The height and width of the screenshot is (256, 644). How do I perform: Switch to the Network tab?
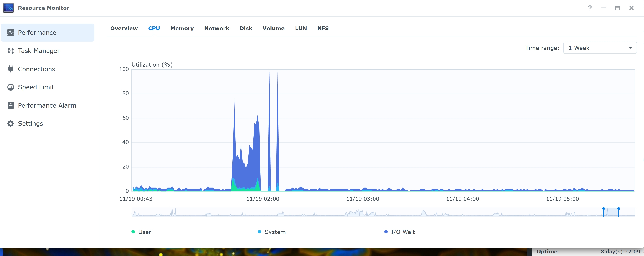coord(217,28)
